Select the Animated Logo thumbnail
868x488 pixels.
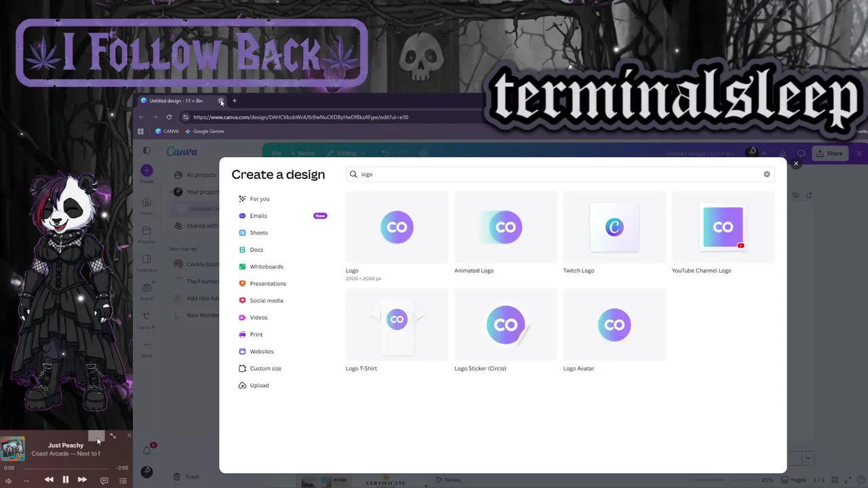point(506,227)
